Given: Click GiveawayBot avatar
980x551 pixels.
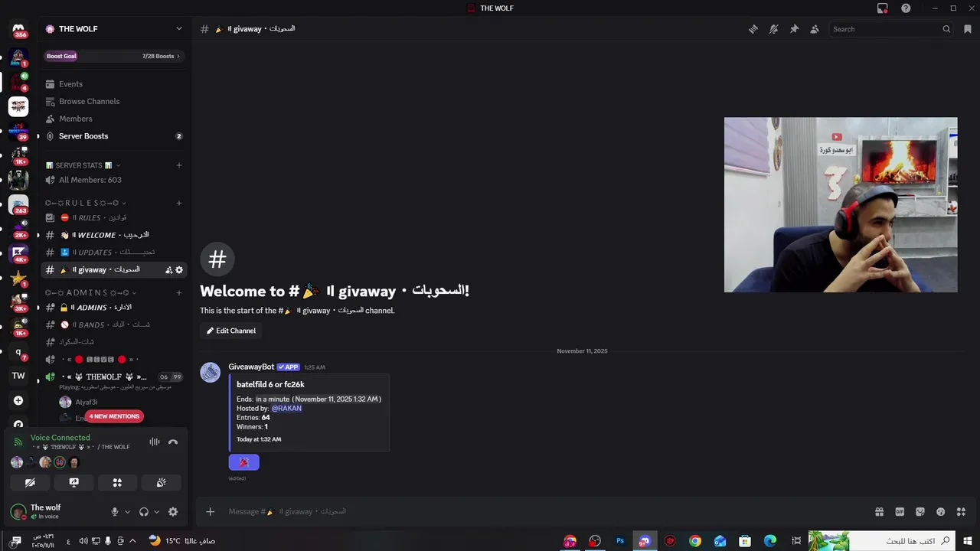Looking at the screenshot, I should (211, 373).
